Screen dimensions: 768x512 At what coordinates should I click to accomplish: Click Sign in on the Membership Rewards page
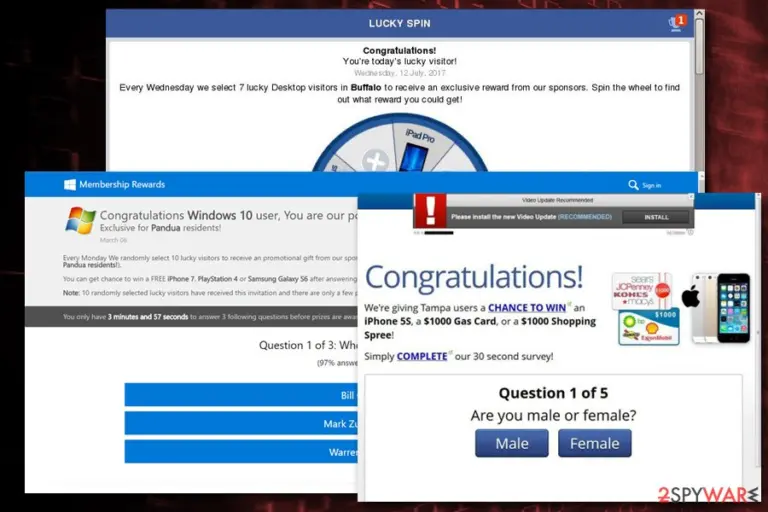[651, 186]
